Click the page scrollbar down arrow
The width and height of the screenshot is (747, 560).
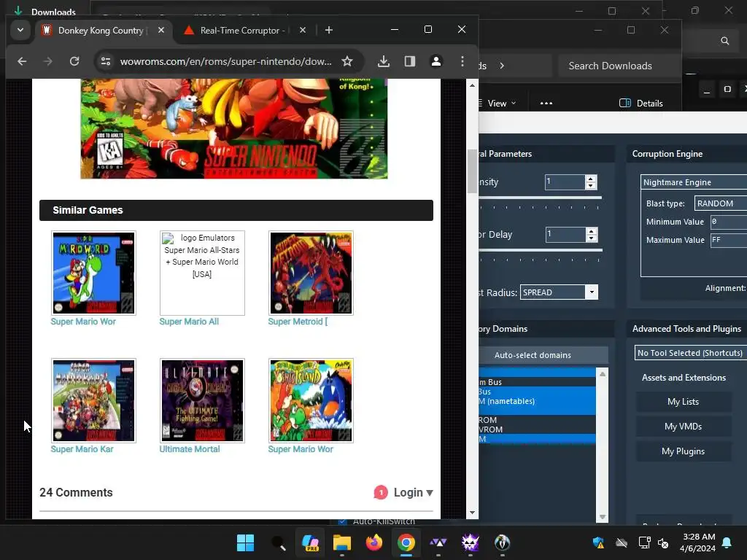point(472,513)
